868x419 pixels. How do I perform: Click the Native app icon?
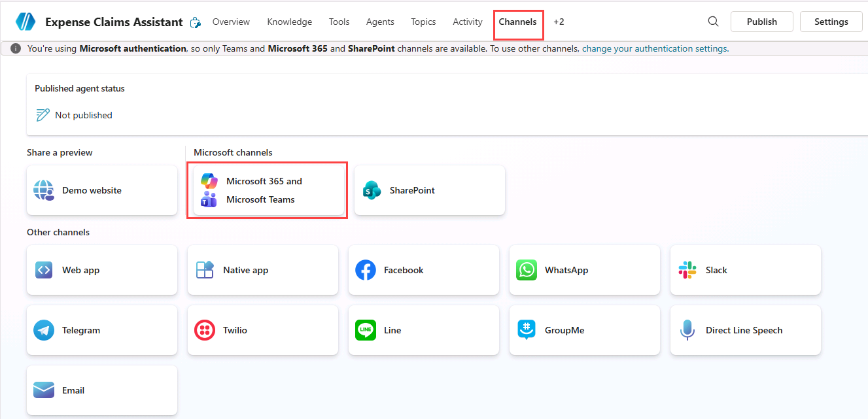[205, 270]
